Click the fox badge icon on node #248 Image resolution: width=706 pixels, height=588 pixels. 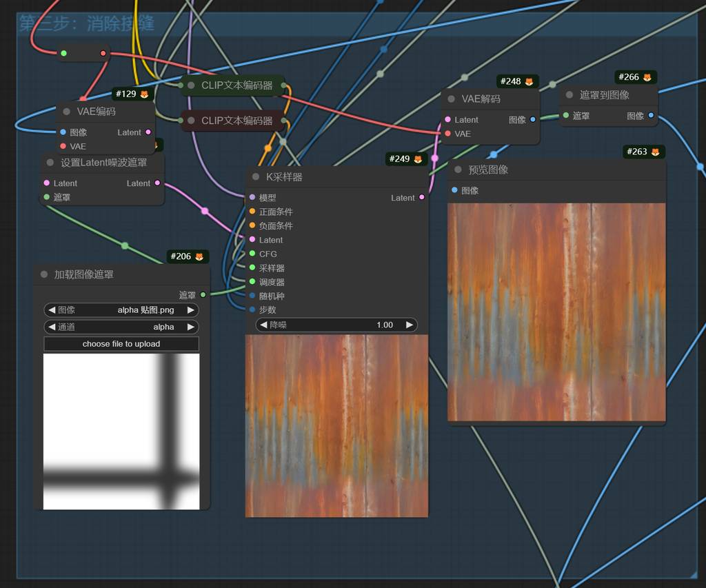point(529,81)
